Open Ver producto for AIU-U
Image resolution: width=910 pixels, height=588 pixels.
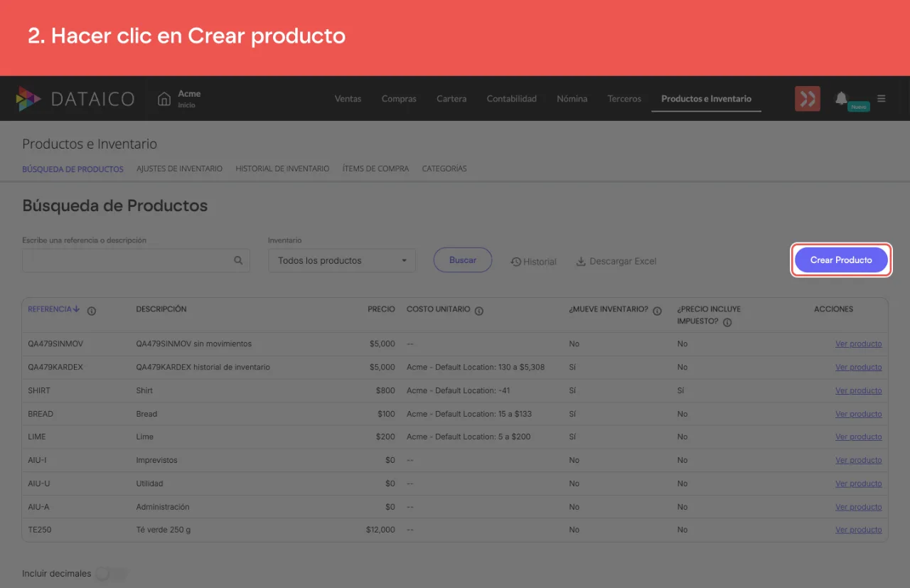(x=858, y=484)
